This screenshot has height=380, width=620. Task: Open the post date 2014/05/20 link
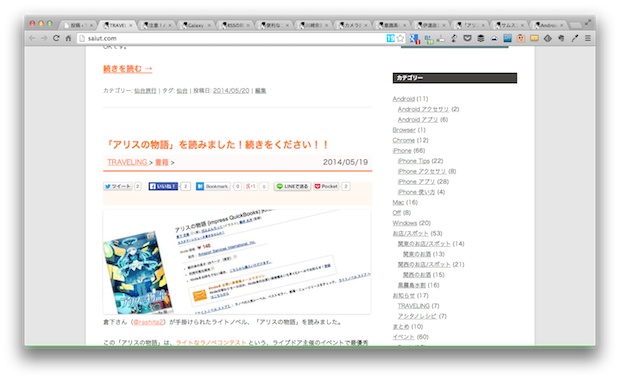point(231,91)
